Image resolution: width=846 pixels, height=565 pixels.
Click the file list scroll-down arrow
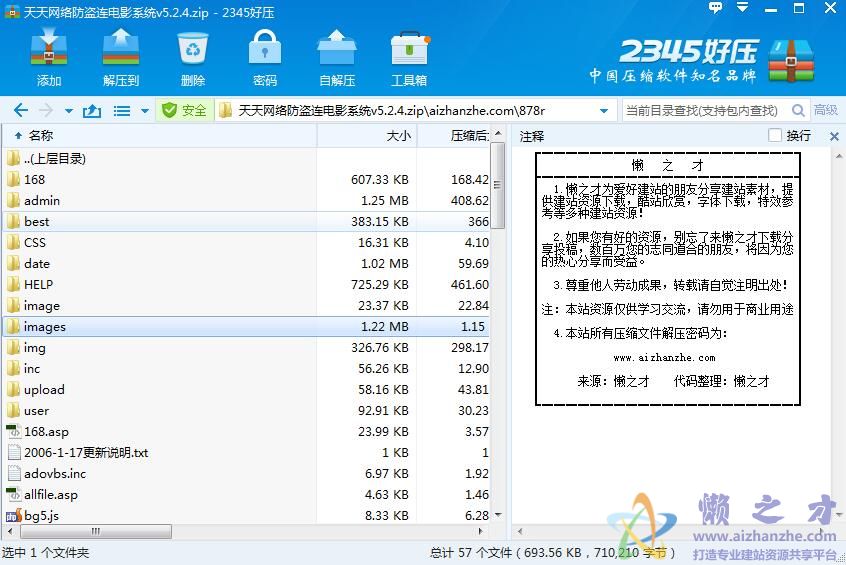[x=498, y=514]
